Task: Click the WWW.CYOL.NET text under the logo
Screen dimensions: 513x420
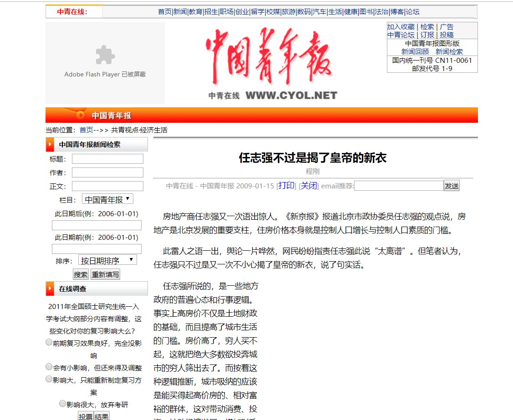Action: pyautogui.click(x=291, y=95)
